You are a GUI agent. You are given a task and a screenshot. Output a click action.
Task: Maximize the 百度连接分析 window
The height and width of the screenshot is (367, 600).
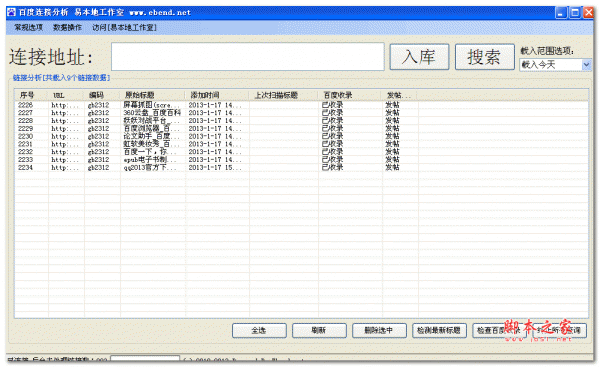pyautogui.click(x=575, y=13)
